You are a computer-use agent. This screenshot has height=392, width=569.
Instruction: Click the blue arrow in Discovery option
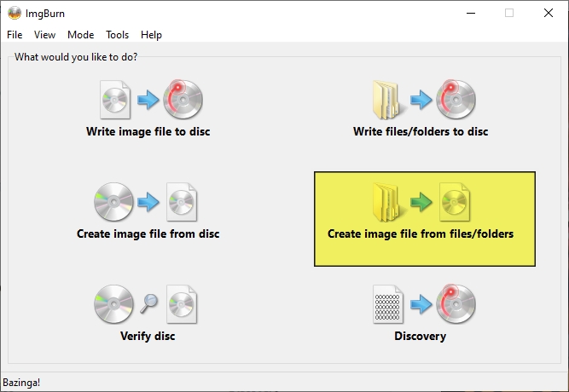421,304
